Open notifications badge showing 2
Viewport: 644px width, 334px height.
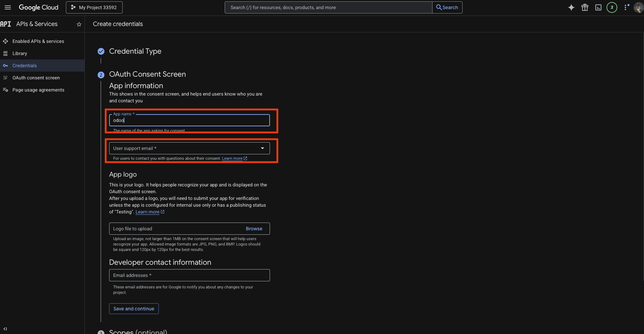(612, 7)
